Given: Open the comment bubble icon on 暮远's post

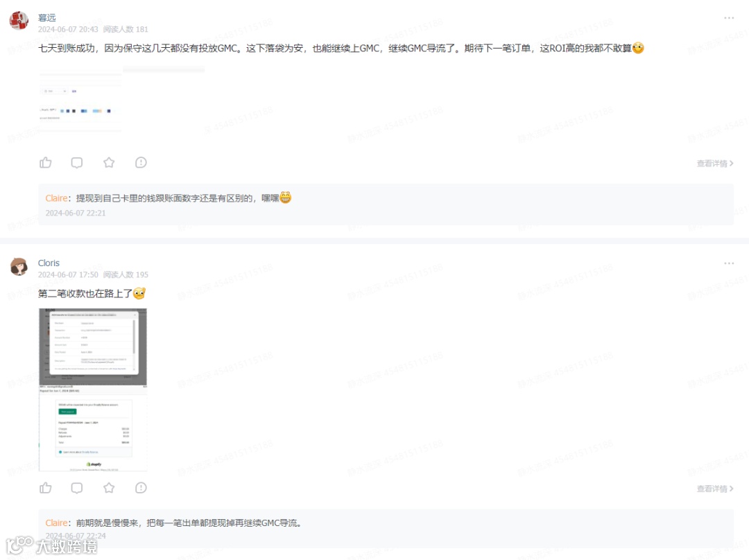Looking at the screenshot, I should point(76,162).
